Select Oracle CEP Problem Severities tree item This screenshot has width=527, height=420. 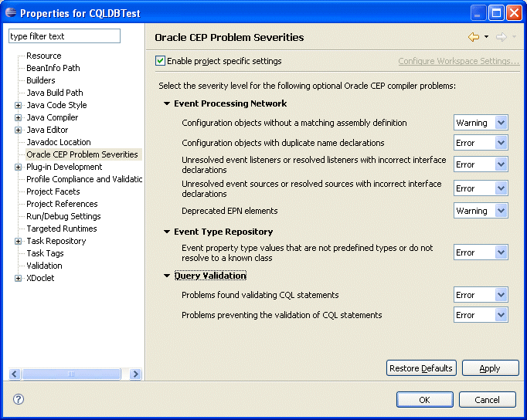[x=82, y=154]
